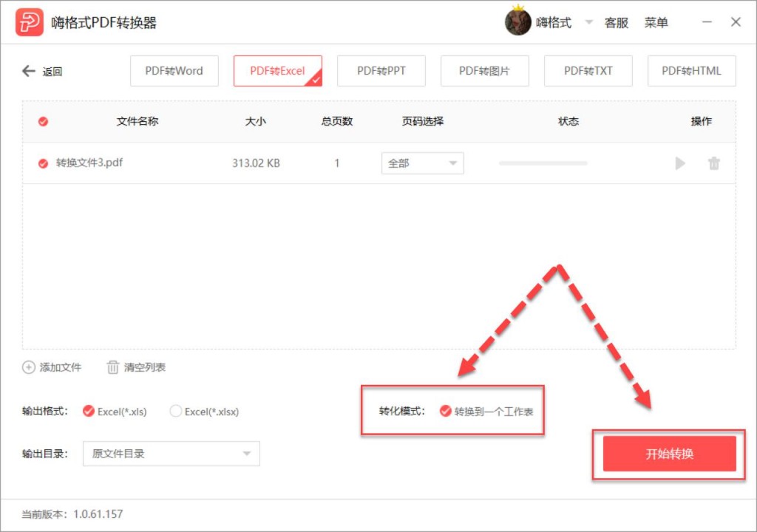Switch to the PDF转图片 tab
The height and width of the screenshot is (532, 757).
coord(485,71)
